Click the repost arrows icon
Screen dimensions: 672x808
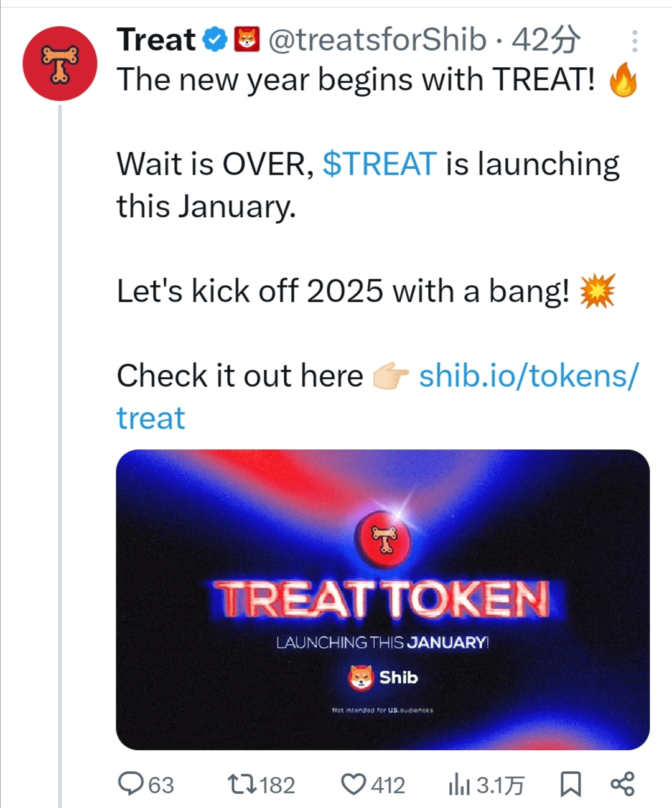coord(242,784)
